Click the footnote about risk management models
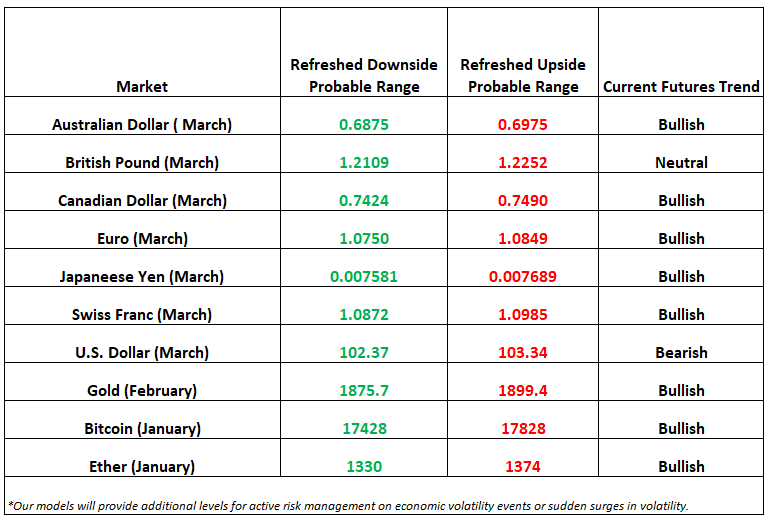The height and width of the screenshot is (518, 772). click(x=348, y=506)
